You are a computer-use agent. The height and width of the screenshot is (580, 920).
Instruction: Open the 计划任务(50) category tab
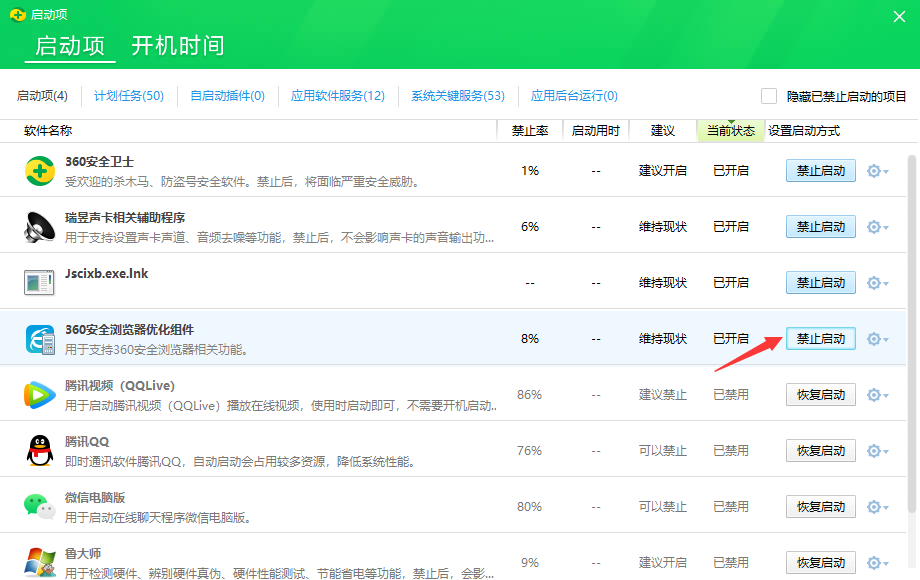coord(133,96)
